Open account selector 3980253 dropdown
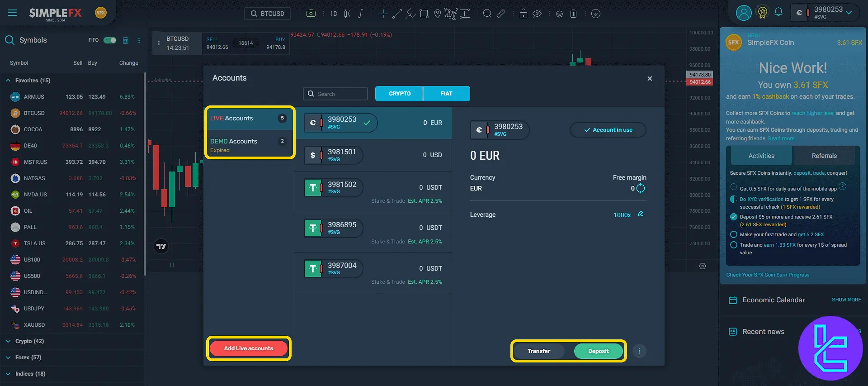This screenshot has width=868, height=386. [826, 13]
